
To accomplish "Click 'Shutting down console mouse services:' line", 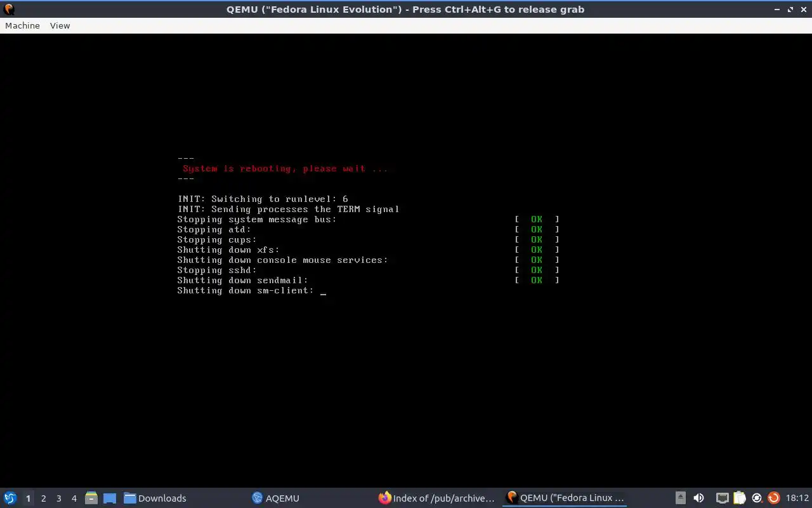I will coord(282,260).
